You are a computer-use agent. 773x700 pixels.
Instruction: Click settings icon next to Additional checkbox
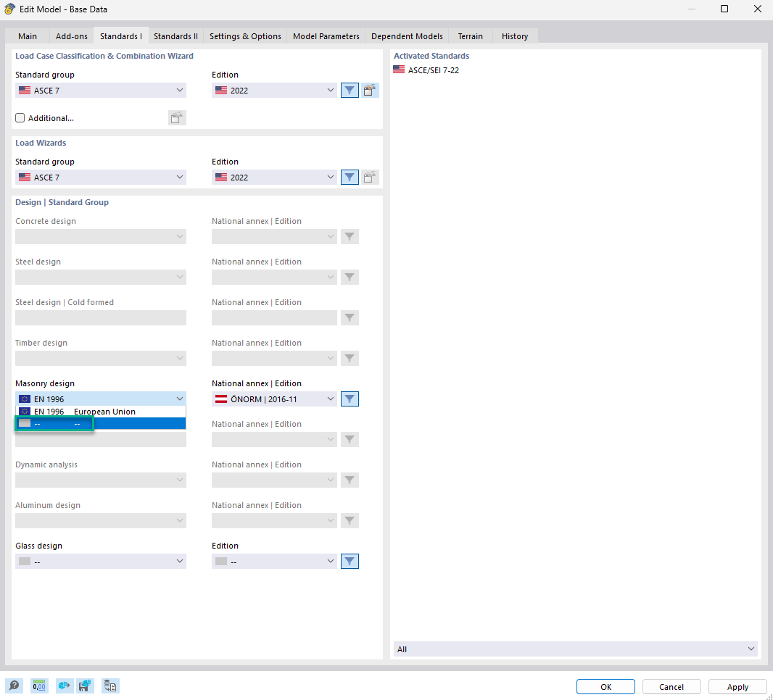[176, 117]
